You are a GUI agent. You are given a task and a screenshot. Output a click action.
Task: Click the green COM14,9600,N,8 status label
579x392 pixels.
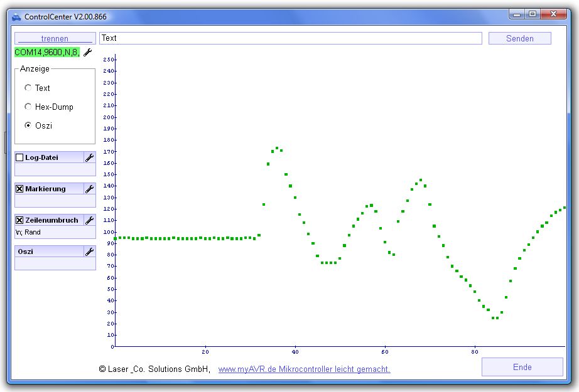(x=47, y=53)
